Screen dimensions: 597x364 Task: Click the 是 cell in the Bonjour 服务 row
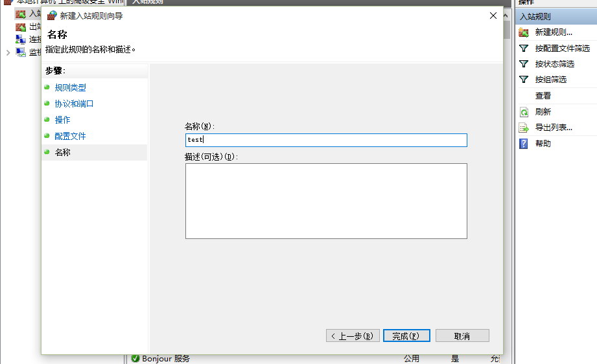(455, 359)
